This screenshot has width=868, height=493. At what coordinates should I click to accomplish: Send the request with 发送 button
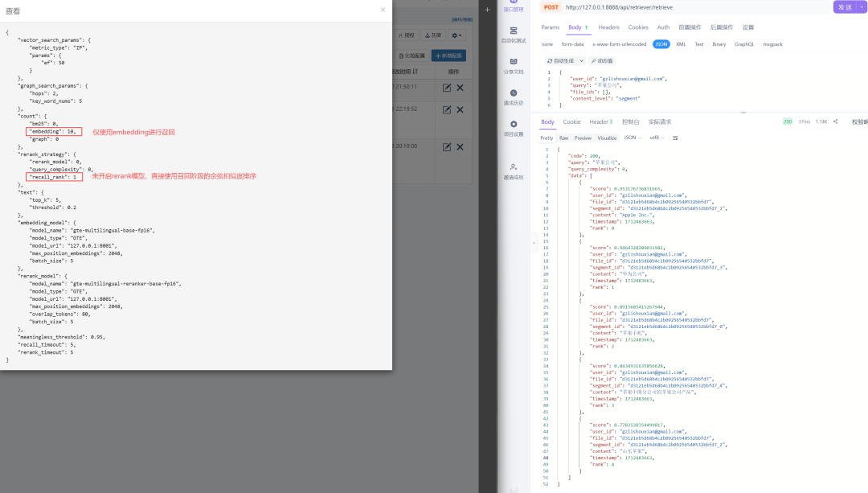pos(845,7)
